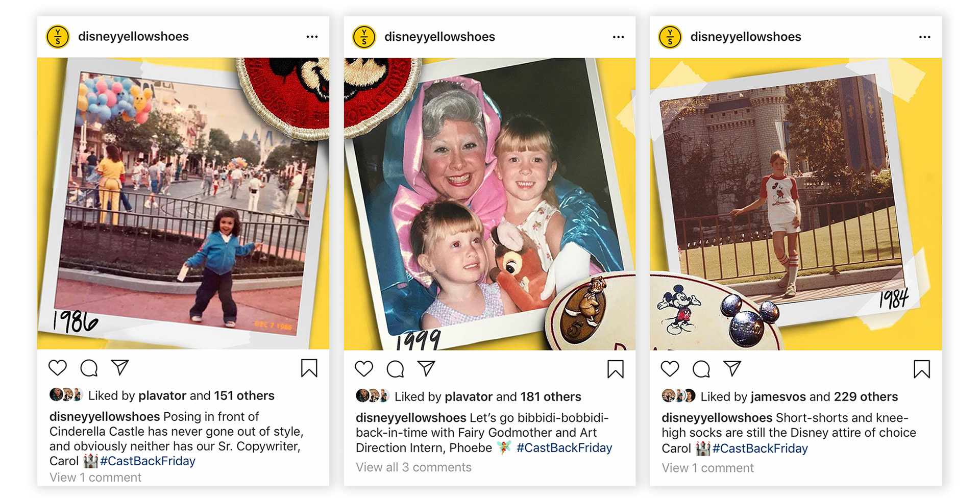Share the 1984 castle photo post
This screenshot has height=501, width=980.
[x=732, y=368]
